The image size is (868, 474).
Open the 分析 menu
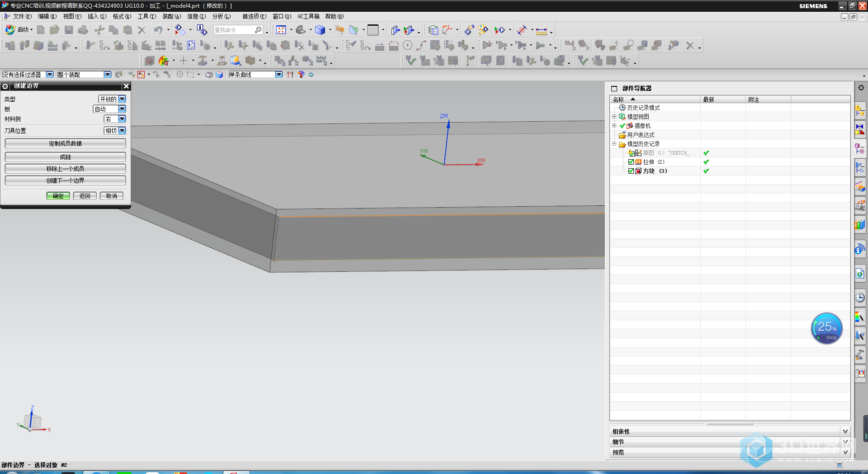(222, 16)
